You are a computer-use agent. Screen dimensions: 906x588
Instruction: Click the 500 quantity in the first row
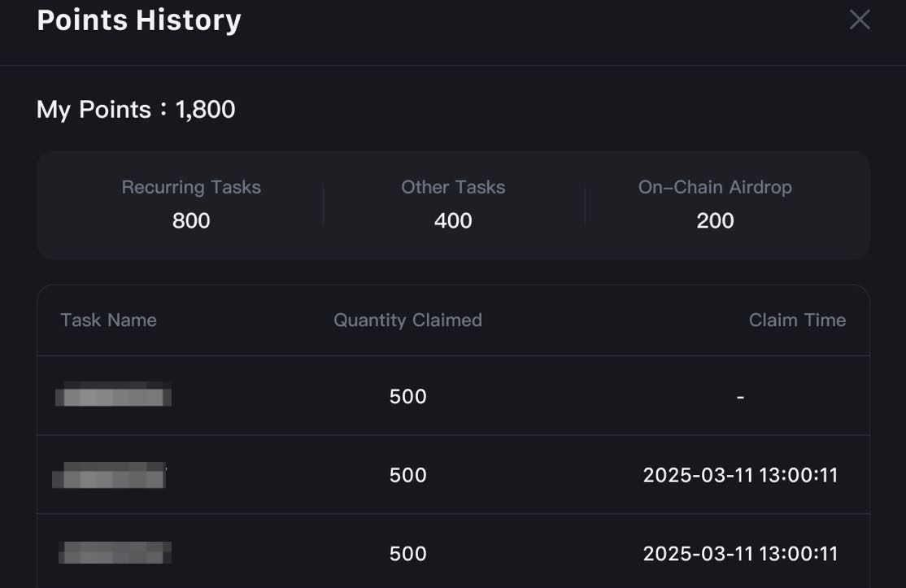407,396
